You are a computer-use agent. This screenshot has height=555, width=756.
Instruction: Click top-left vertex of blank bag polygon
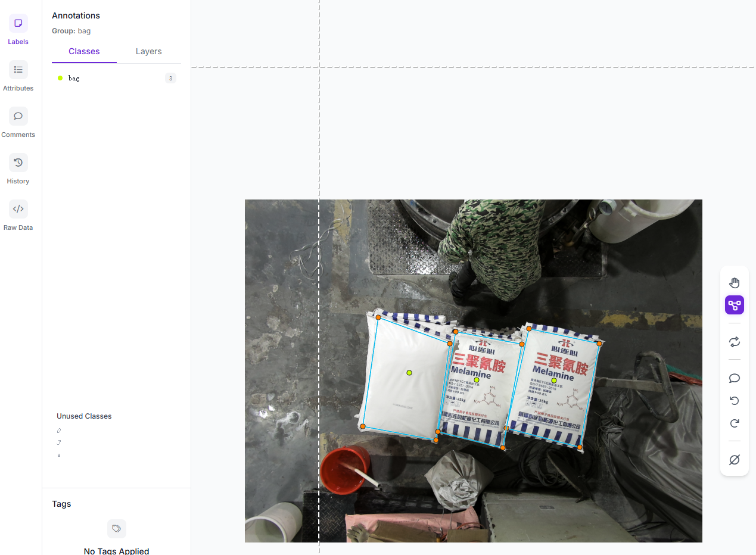pyautogui.click(x=378, y=317)
